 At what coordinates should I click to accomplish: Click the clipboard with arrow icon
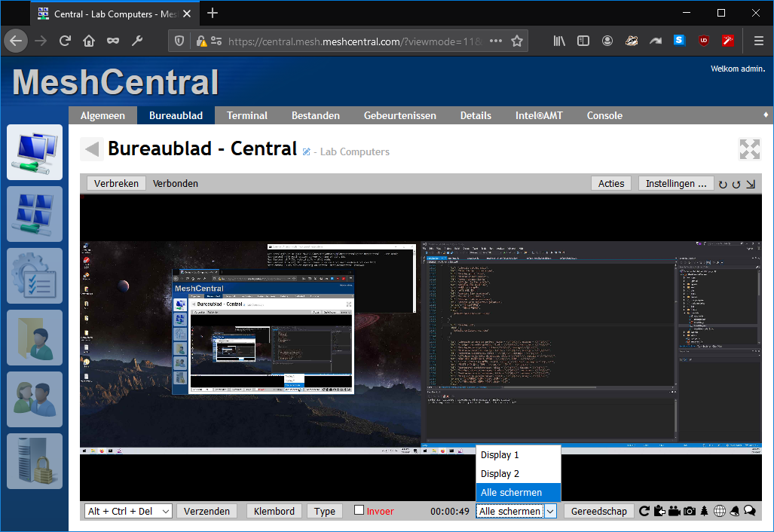point(659,511)
